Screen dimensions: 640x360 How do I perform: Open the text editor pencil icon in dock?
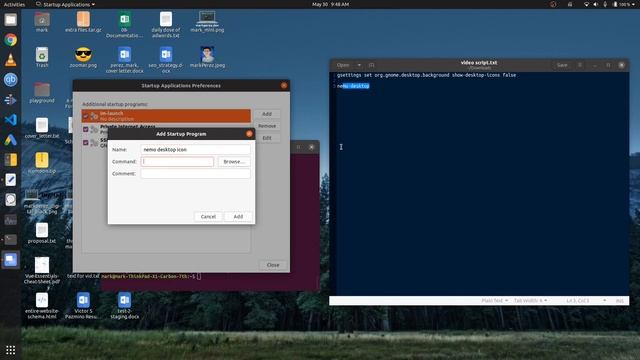[11, 180]
